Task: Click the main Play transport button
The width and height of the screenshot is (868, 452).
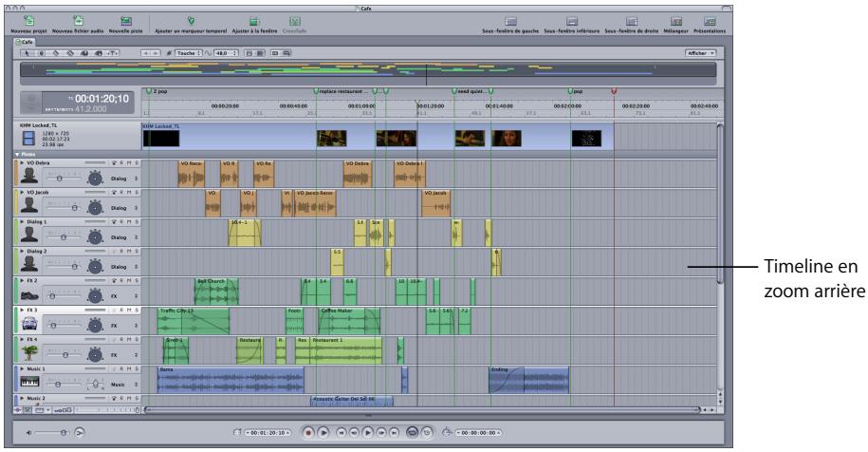Action: [367, 432]
